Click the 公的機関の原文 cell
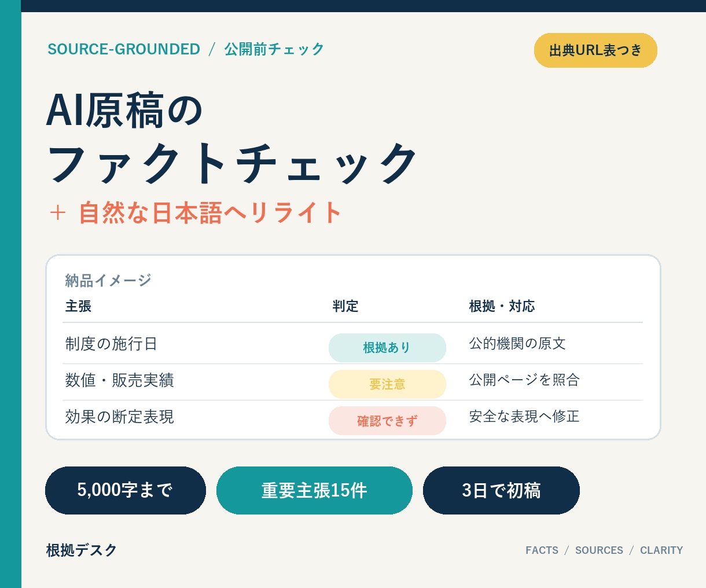This screenshot has width=706, height=588. pos(517,343)
